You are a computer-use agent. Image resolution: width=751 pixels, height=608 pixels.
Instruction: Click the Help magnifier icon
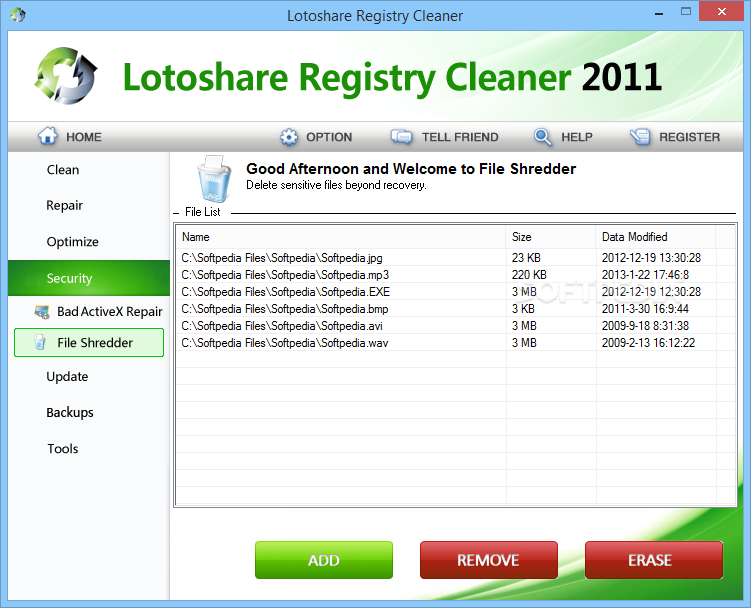(x=543, y=137)
